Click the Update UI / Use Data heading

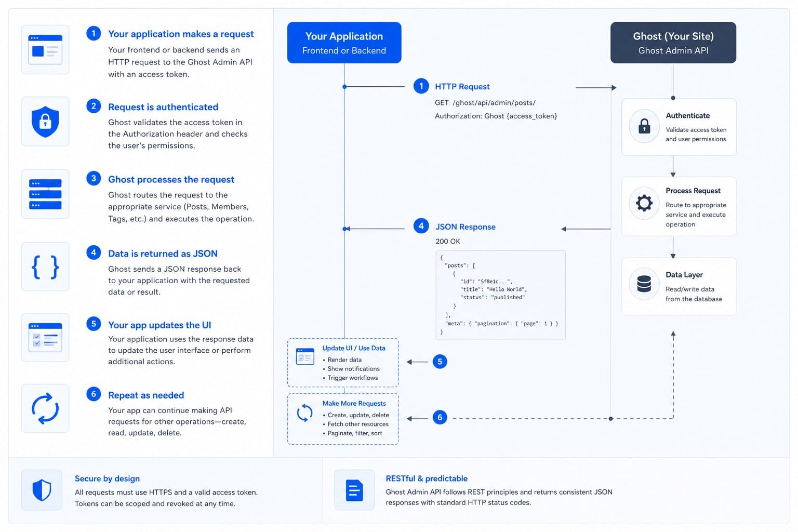click(x=354, y=348)
